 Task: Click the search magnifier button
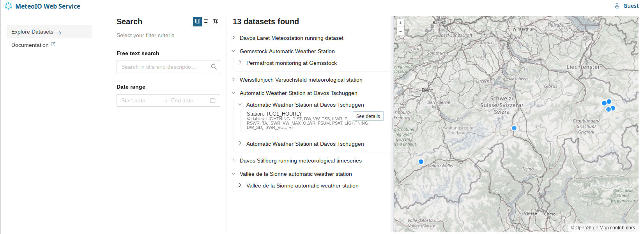tap(214, 67)
